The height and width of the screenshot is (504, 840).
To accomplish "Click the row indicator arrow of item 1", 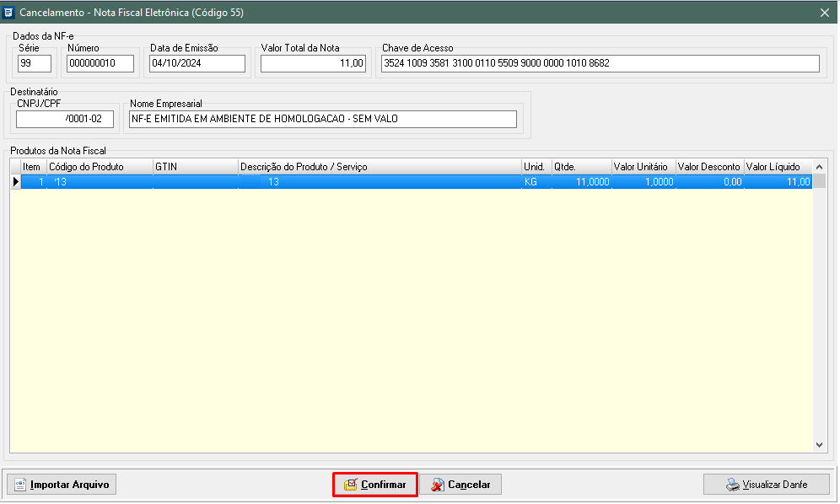I will tap(15, 182).
